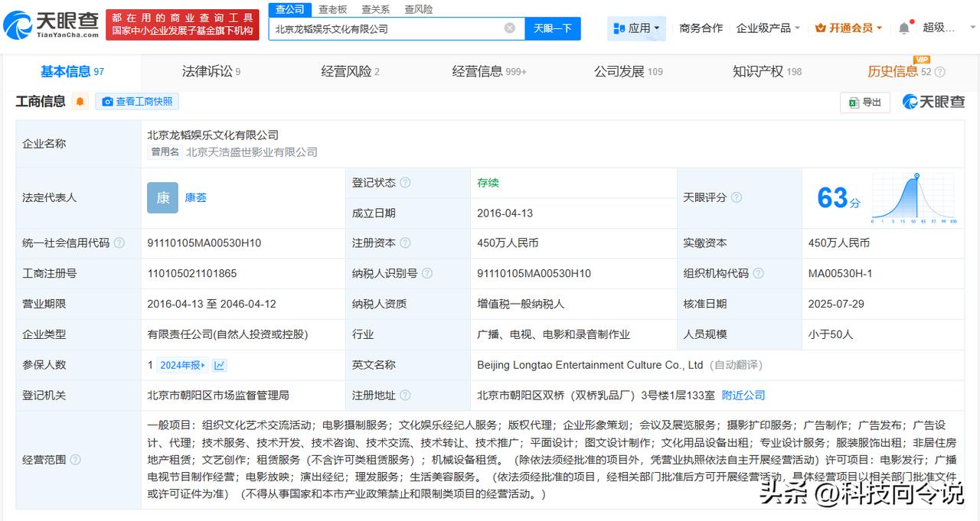The width and height of the screenshot is (980, 521).
Task: Click approval date 2025-07-29
Action: 836,304
